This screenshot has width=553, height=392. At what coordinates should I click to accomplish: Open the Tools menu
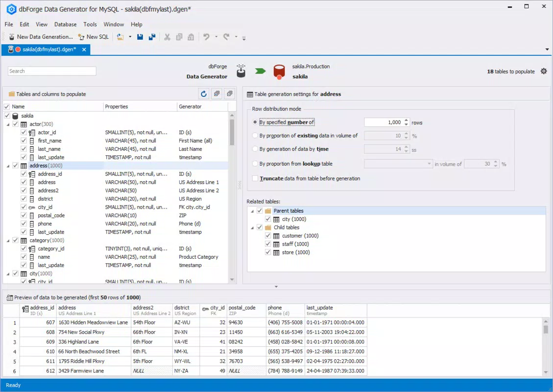90,24
